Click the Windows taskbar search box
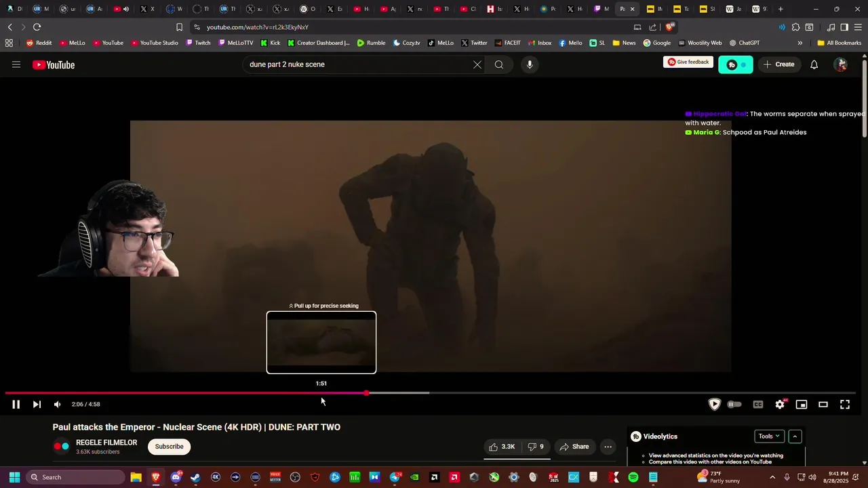This screenshot has height=488, width=868. click(x=75, y=477)
